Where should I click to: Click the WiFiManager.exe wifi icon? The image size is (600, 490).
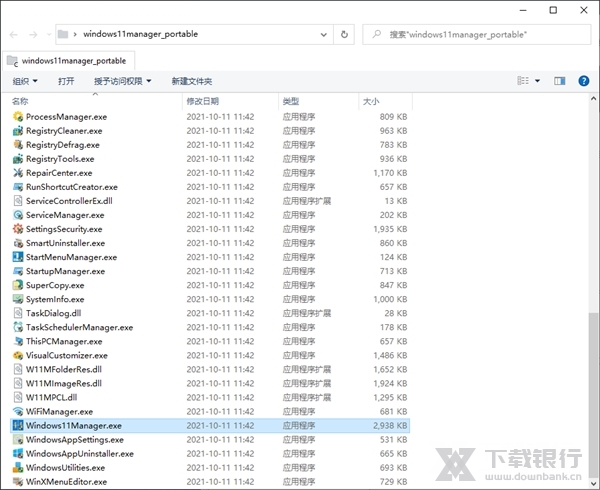click(x=18, y=412)
